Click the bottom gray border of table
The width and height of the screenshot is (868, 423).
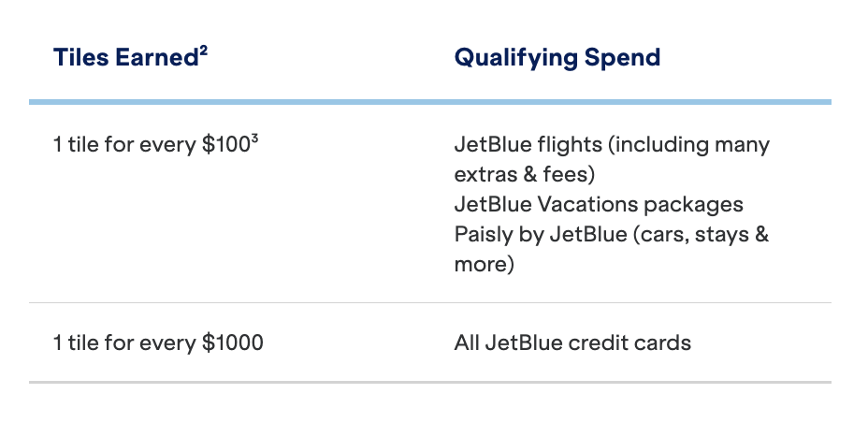pos(429,382)
